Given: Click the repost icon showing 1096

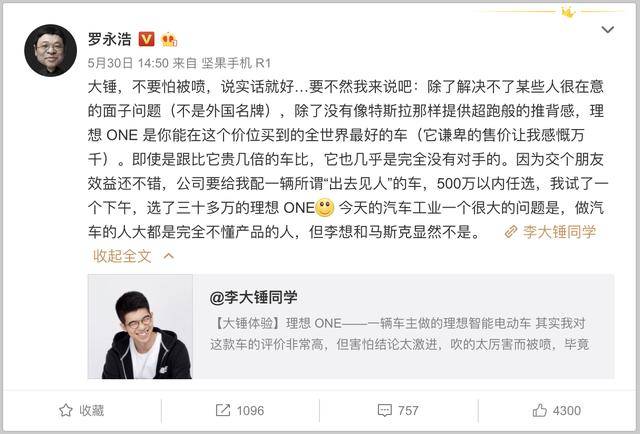Looking at the screenshot, I should 223,410.
